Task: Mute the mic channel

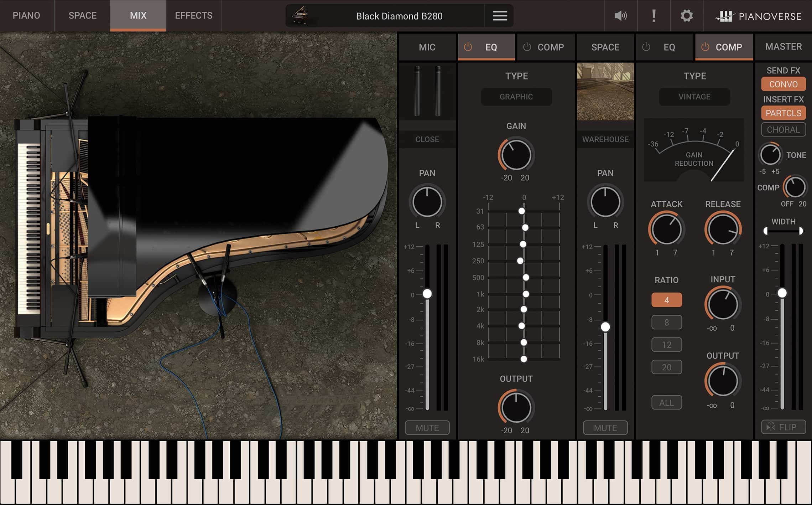Action: pyautogui.click(x=427, y=427)
